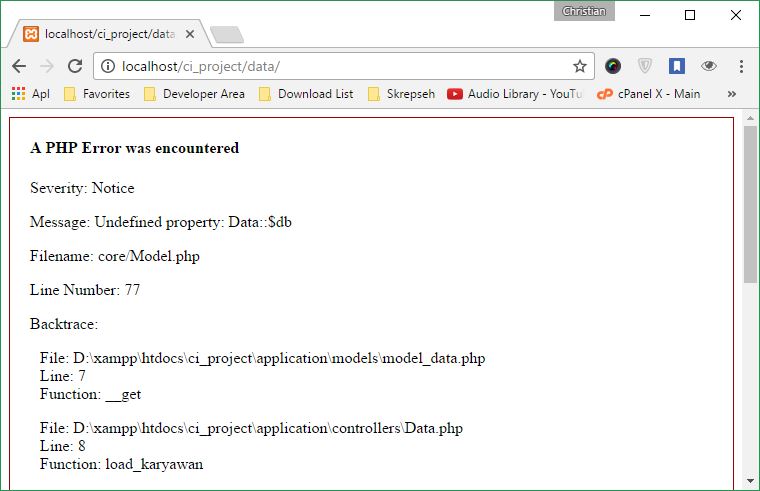The width and height of the screenshot is (760, 491).
Task: View site information icon in address bar
Action: pos(108,66)
